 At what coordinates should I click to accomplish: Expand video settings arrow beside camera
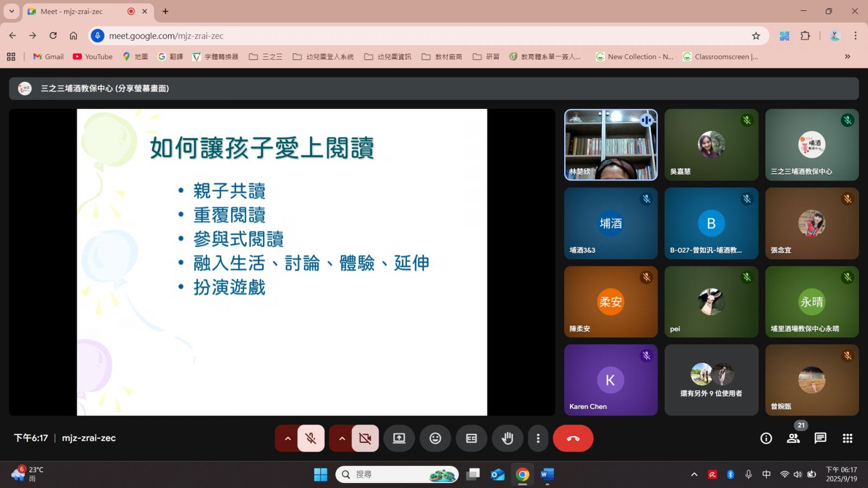(x=342, y=438)
